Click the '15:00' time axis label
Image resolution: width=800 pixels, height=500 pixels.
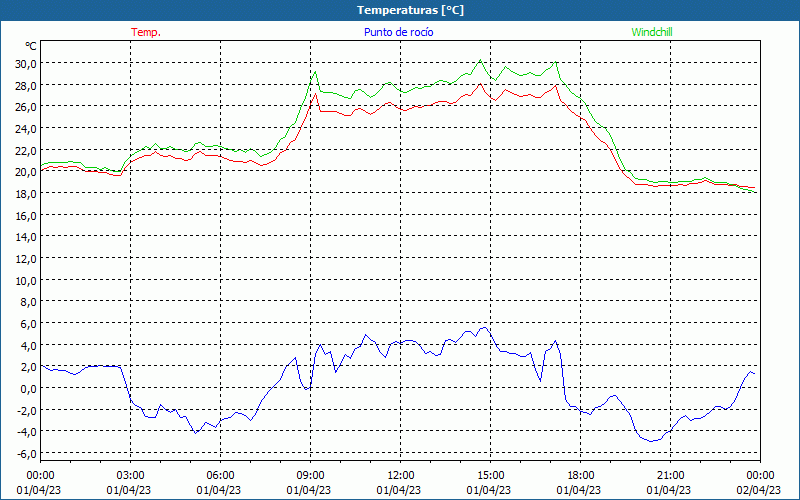[490, 476]
